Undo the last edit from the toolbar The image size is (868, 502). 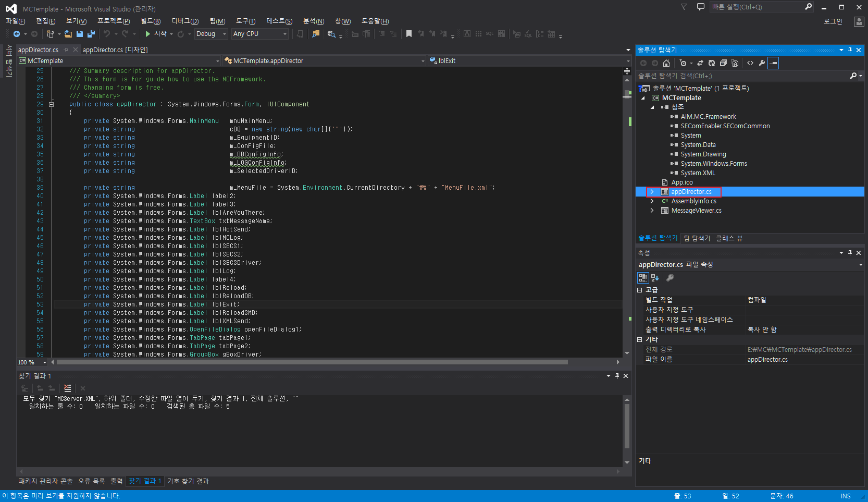107,34
